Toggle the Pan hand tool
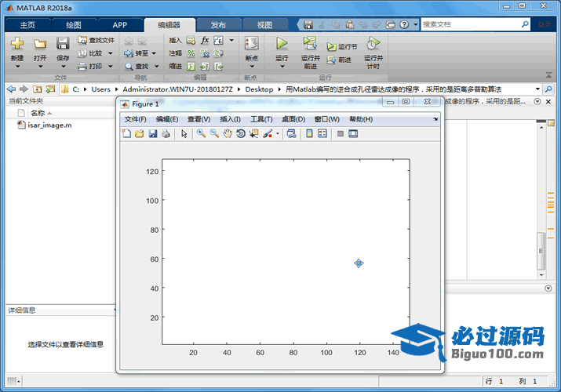 pos(228,134)
